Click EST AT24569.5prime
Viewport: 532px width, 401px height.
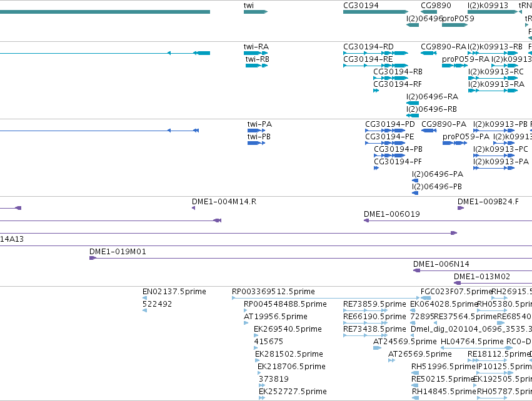tap(378, 348)
